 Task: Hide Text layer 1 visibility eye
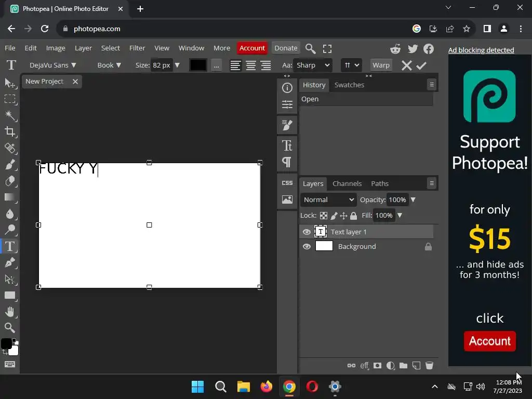point(307,232)
